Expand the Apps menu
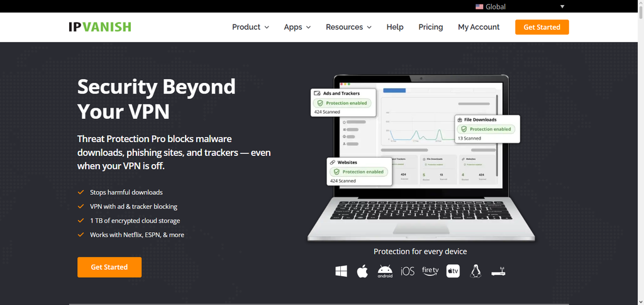 click(x=297, y=27)
